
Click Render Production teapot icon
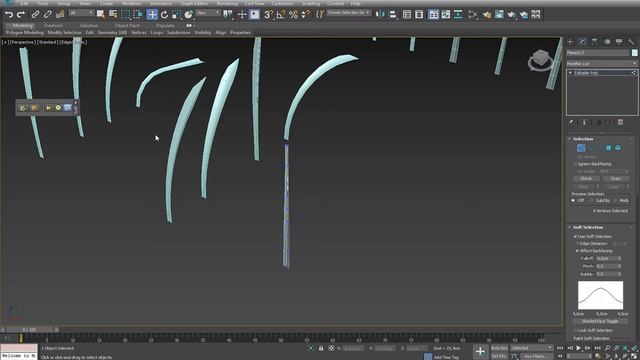click(x=524, y=15)
